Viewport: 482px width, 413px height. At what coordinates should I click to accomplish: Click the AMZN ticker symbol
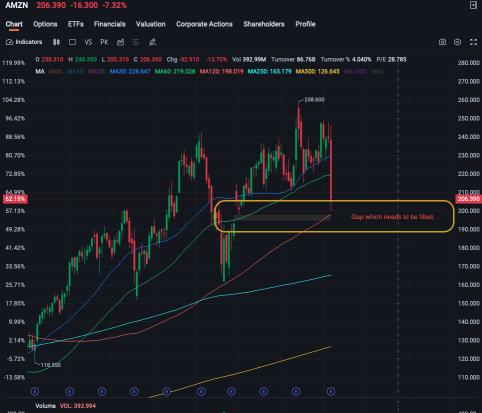click(17, 5)
